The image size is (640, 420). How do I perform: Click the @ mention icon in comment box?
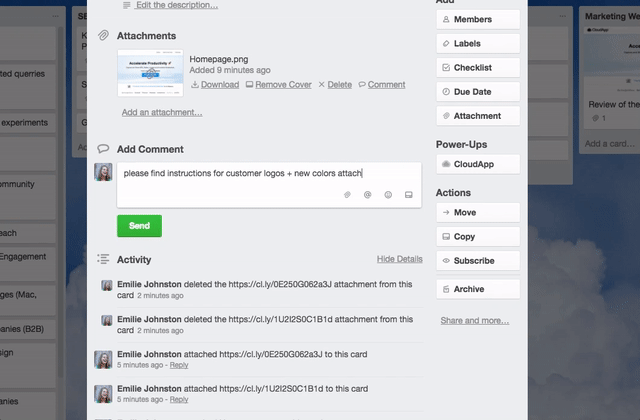tap(367, 194)
